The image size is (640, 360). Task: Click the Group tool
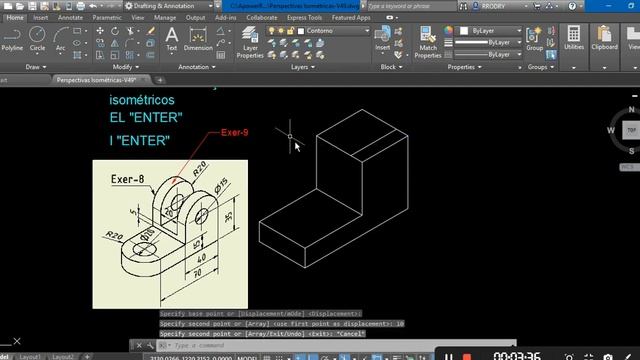pyautogui.click(x=534, y=39)
